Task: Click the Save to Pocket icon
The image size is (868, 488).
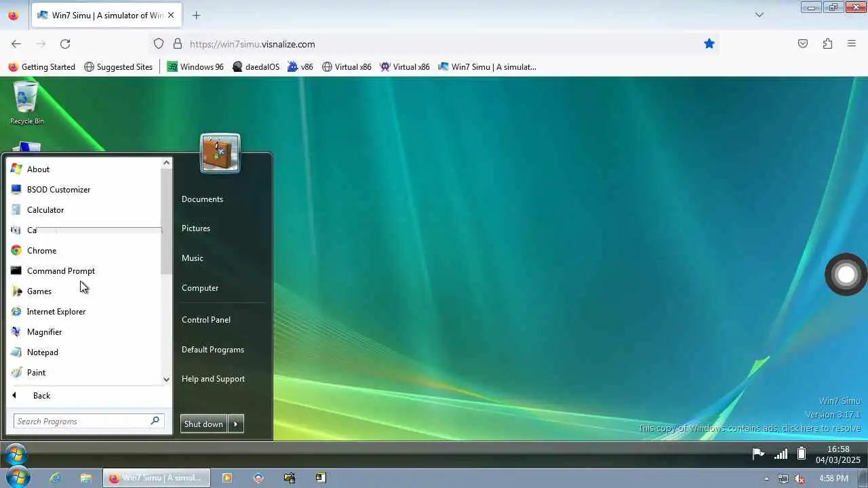Action: (x=803, y=43)
